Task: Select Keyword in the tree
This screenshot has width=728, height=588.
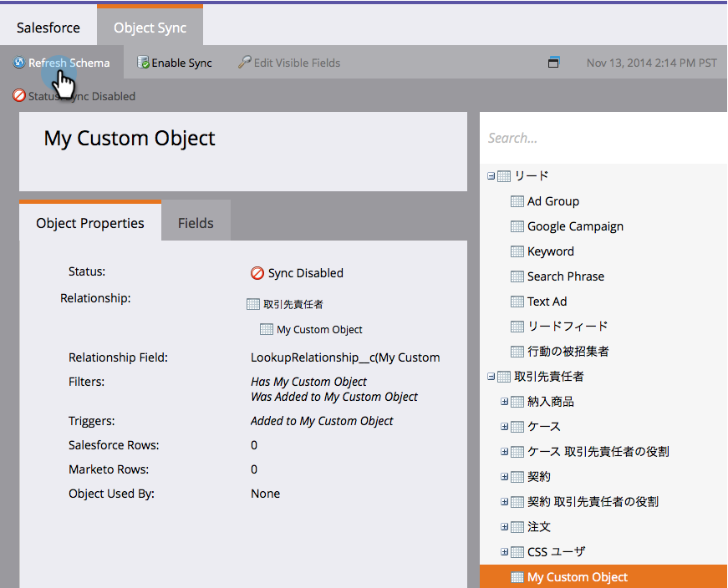Action: click(551, 251)
